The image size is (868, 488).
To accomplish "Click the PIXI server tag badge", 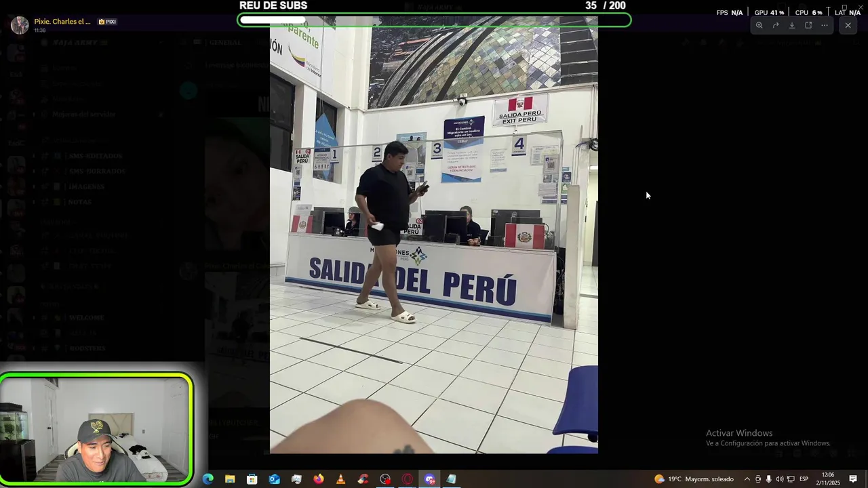I will click(107, 22).
